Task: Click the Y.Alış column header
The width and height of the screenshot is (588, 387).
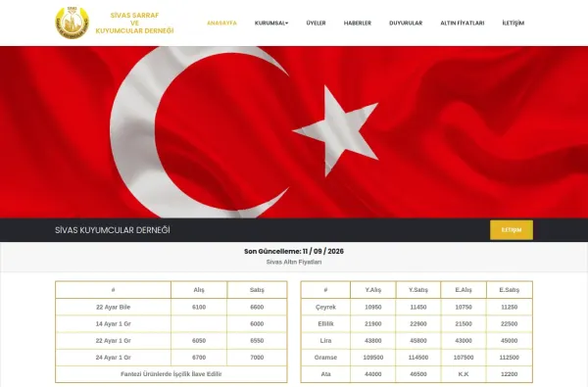Action: [373, 290]
